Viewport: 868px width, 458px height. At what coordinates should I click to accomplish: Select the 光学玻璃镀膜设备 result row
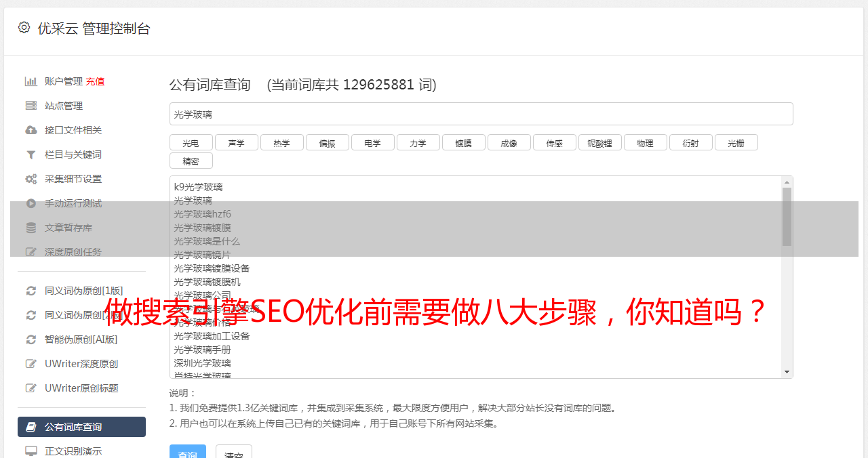[x=212, y=268]
